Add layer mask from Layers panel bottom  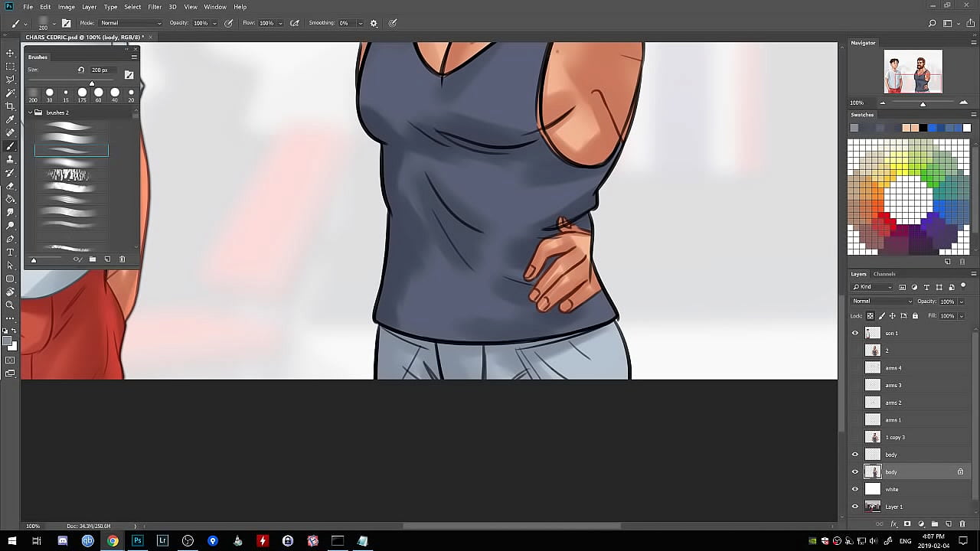907,524
